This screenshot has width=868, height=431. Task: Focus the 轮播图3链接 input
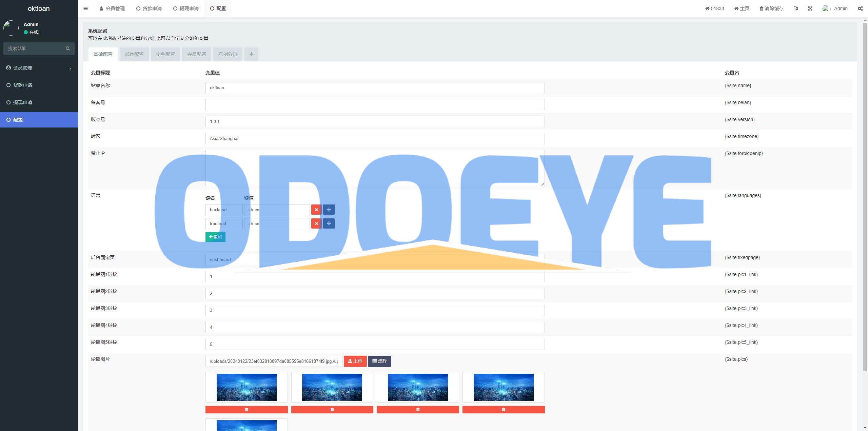375,310
